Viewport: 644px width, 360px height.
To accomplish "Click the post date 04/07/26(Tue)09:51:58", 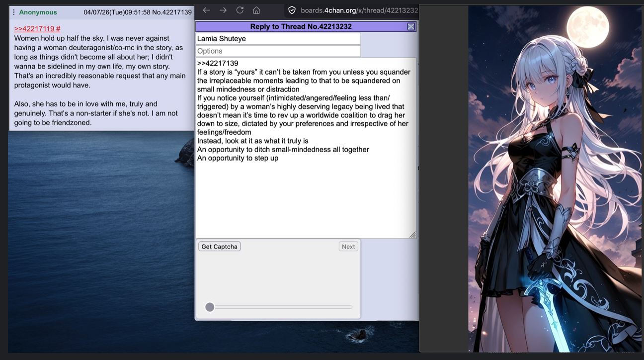I will pos(117,12).
